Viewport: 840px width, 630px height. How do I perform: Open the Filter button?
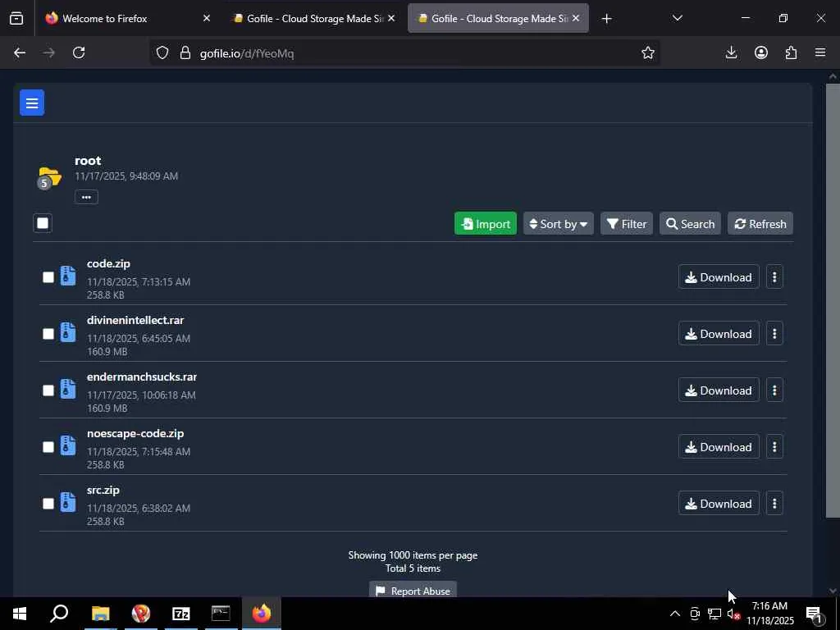(626, 223)
